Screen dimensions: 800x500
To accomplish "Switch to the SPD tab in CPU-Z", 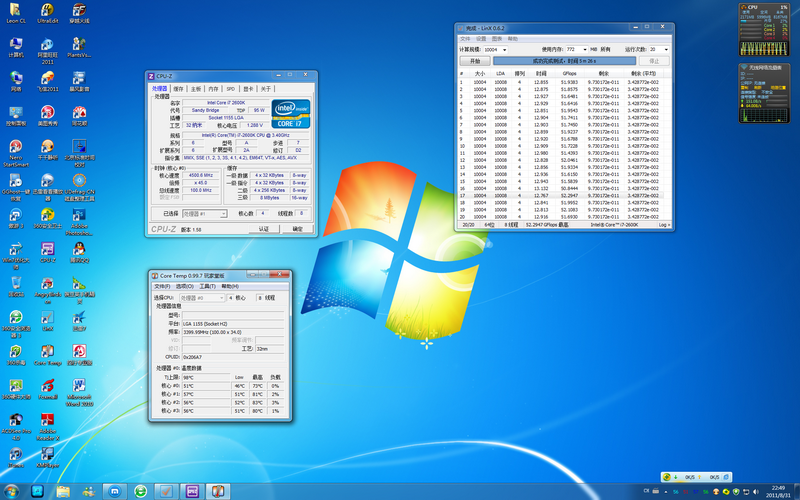I will (231, 89).
